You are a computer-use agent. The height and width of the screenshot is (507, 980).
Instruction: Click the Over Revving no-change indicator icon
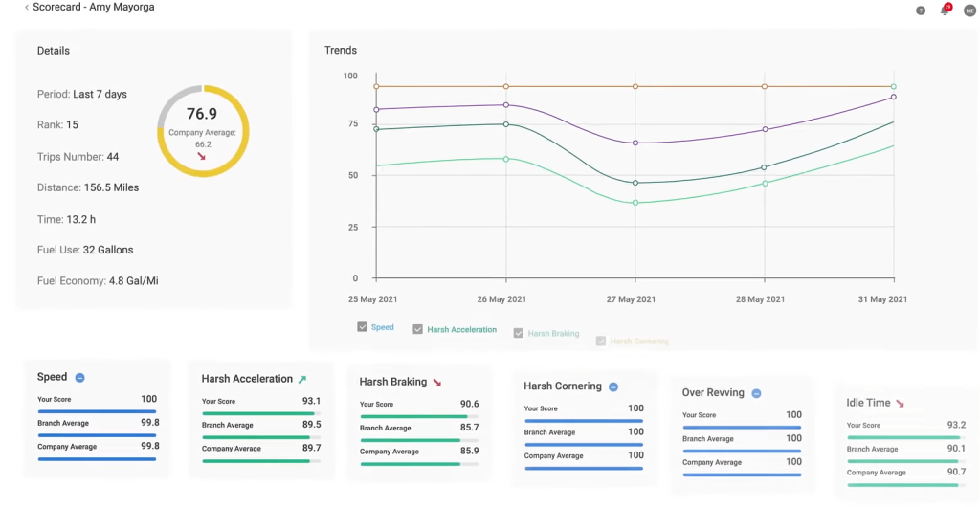tap(756, 393)
